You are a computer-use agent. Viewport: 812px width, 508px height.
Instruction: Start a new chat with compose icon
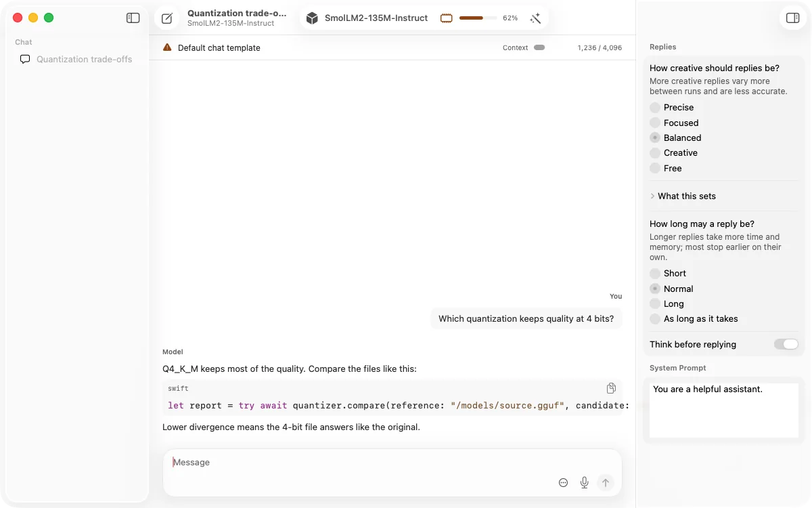(x=167, y=18)
